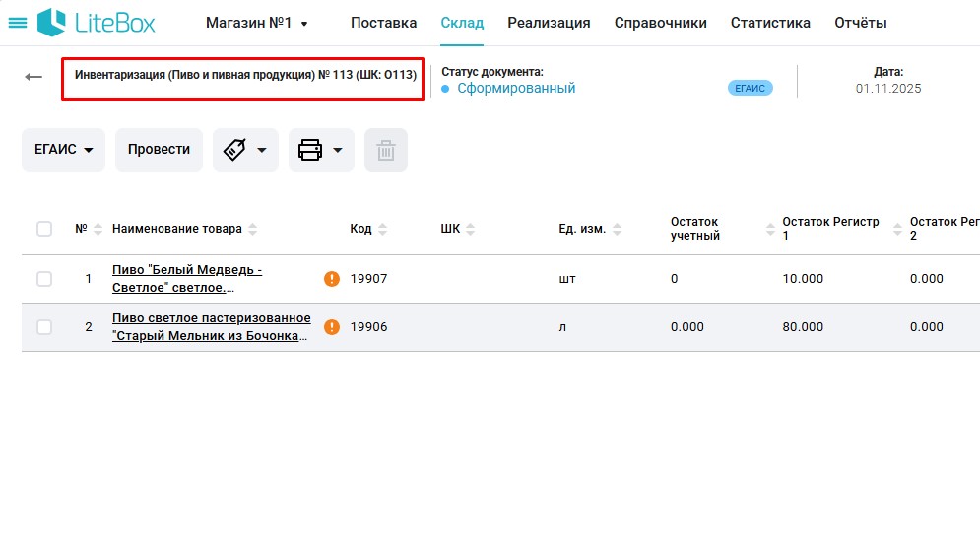Check the box for row 2
This screenshot has height=553, width=980.
point(44,327)
